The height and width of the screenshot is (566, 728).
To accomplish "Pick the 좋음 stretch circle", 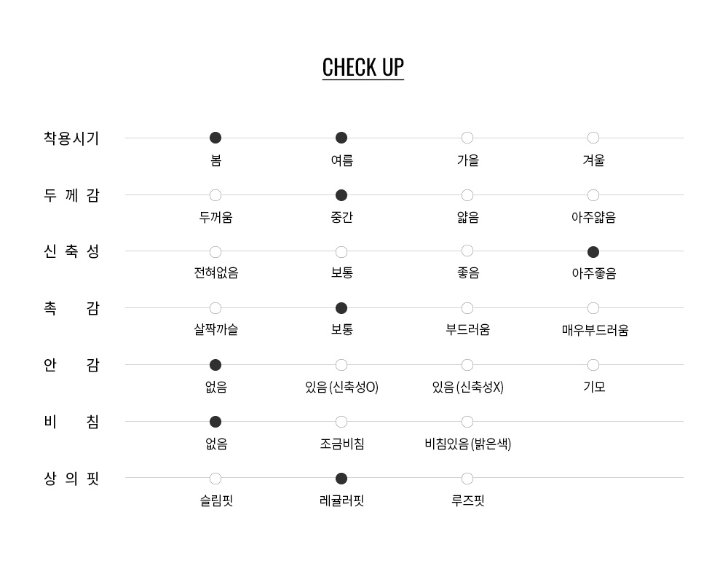I will point(467,251).
